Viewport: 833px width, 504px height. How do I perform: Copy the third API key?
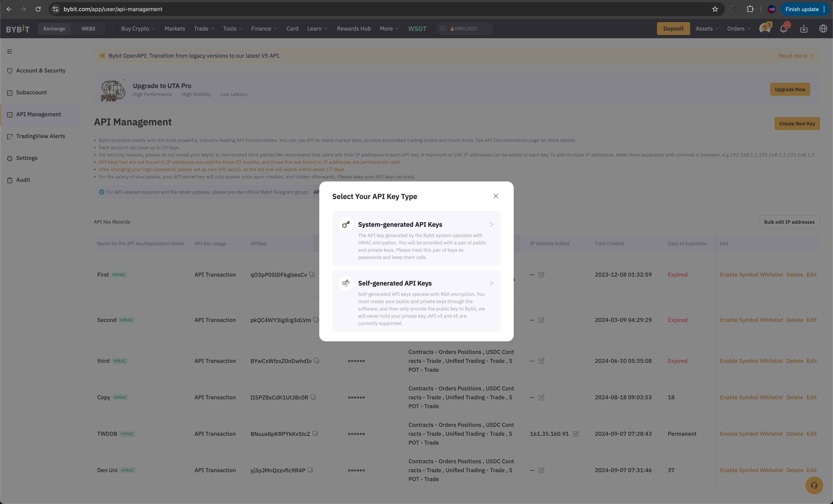316,361
